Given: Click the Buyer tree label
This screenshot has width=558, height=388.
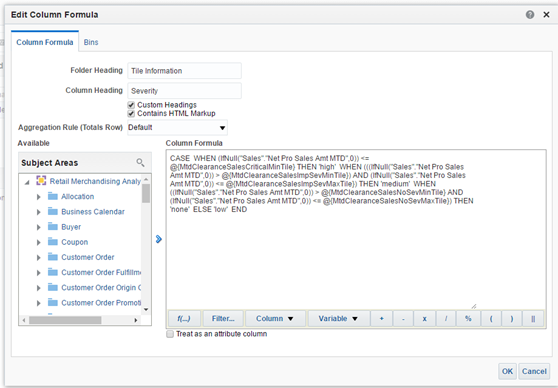Looking at the screenshot, I should pyautogui.click(x=71, y=227).
